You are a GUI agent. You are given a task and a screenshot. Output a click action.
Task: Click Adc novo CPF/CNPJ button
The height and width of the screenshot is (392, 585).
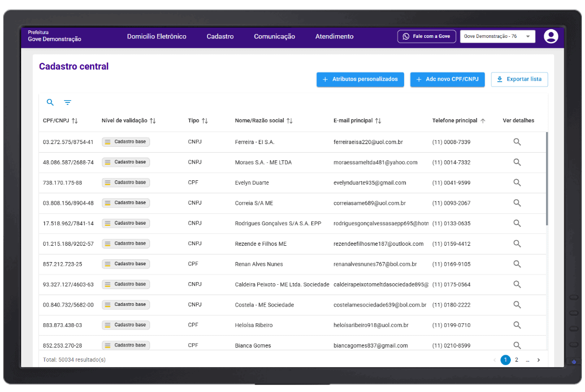coord(447,80)
